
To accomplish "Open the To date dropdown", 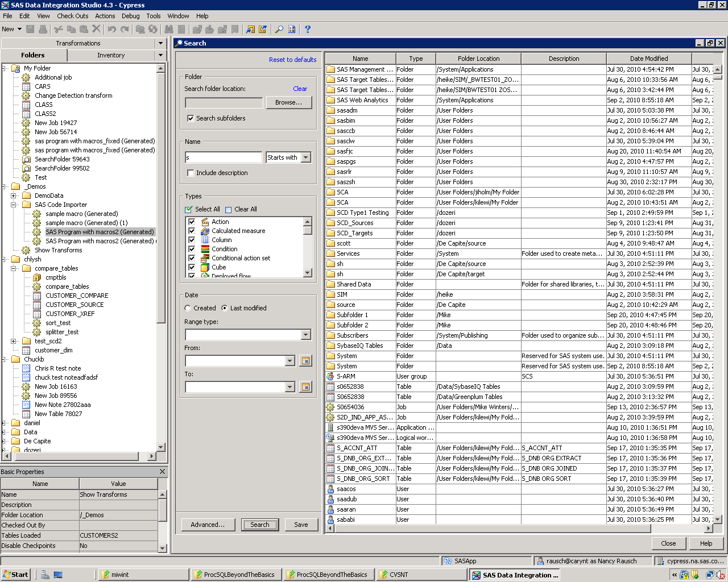I will (x=290, y=387).
